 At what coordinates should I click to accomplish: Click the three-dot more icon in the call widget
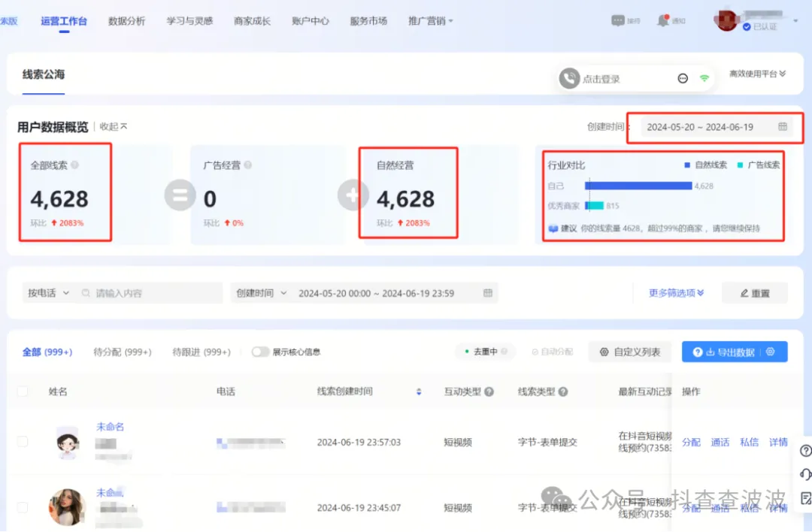683,78
